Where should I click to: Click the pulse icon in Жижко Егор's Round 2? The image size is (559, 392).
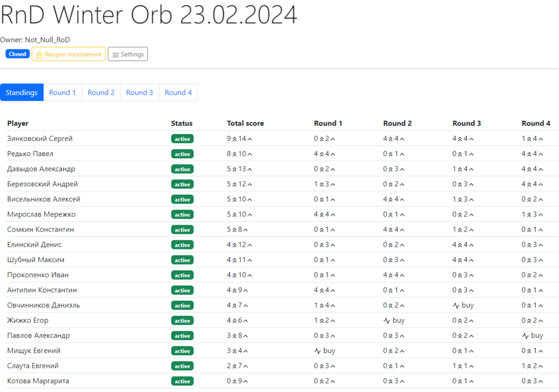pos(387,320)
